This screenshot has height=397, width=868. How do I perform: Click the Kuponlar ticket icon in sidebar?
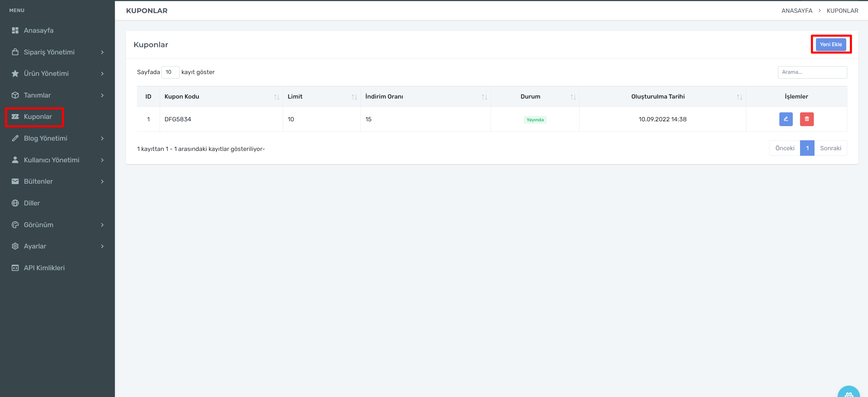pos(15,116)
